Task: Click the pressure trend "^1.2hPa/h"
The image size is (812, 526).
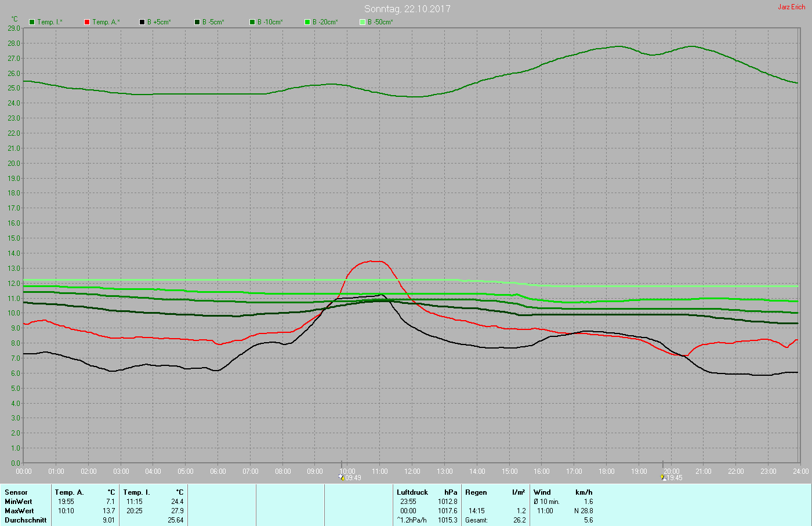Action: (412, 520)
